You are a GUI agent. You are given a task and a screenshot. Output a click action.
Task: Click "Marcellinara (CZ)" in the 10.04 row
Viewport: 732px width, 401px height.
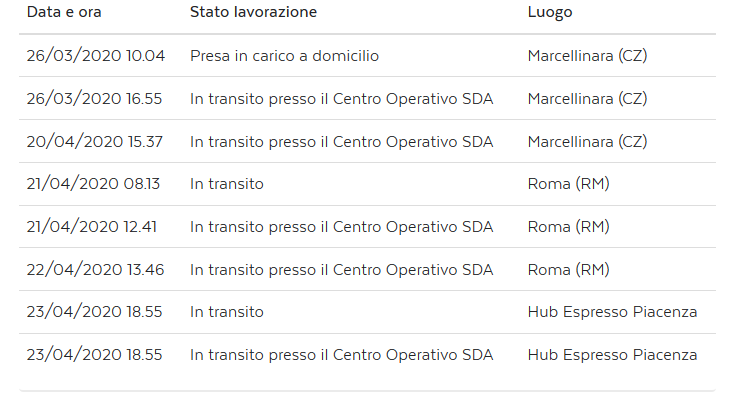pos(587,56)
